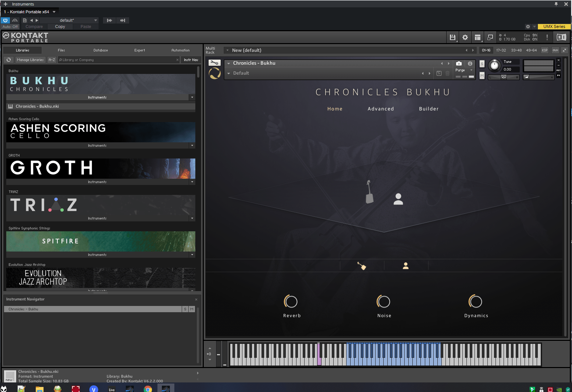This screenshot has width=572, height=392.
Task: Toggle the aux sends button in rack header
Action: (x=555, y=50)
